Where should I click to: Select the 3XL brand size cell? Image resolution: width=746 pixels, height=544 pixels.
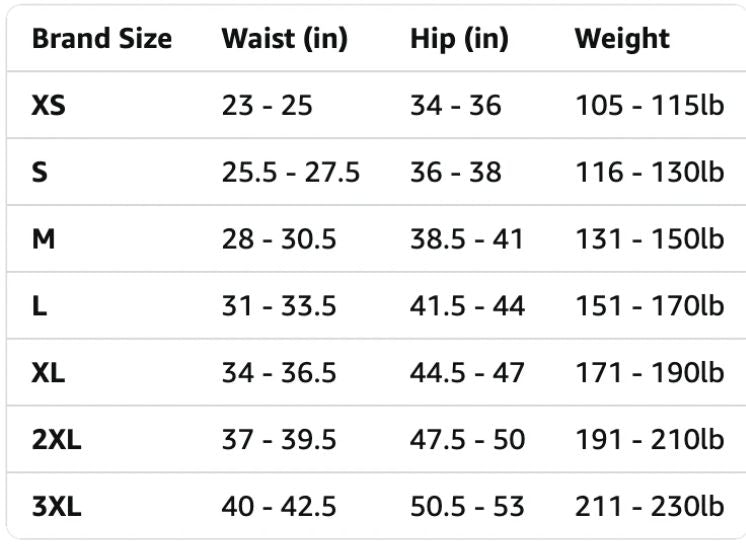click(56, 507)
